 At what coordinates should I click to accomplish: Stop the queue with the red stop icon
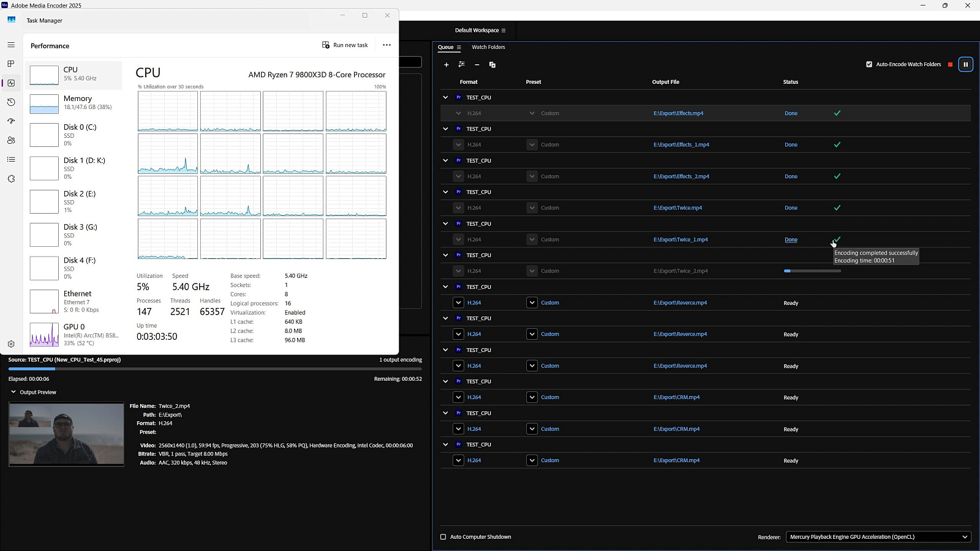pyautogui.click(x=950, y=64)
